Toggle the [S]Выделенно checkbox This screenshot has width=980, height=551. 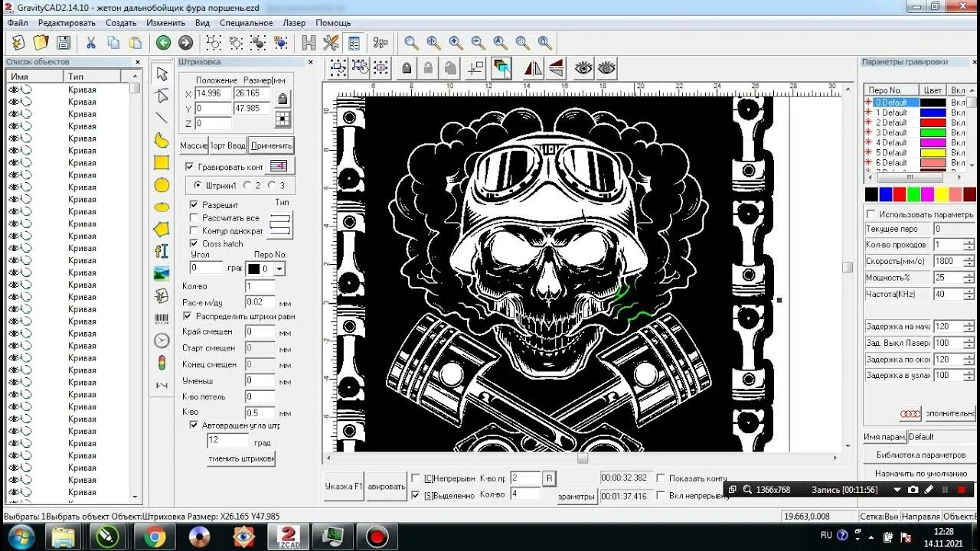[416, 495]
